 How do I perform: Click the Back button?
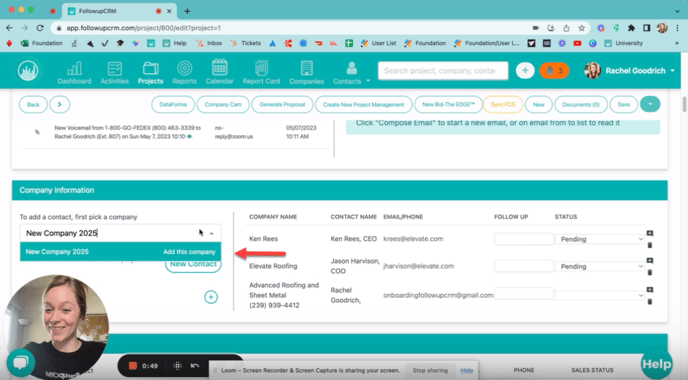point(33,104)
